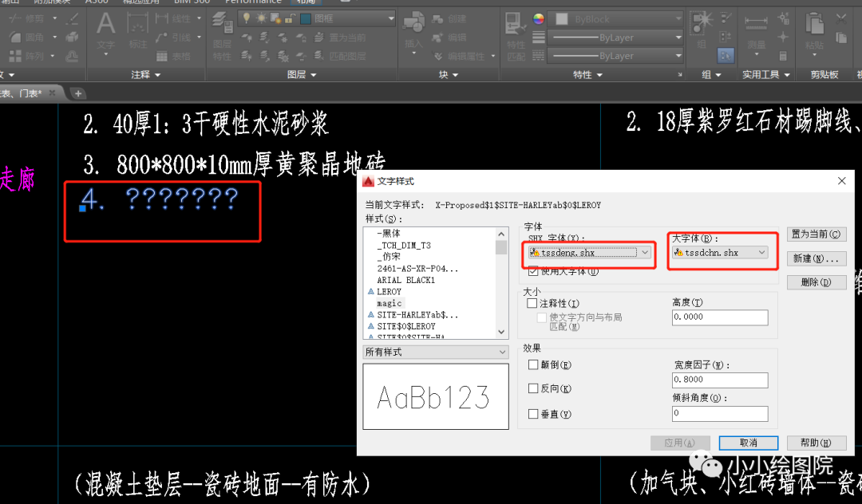Expand the 特性 ribbon panel
This screenshot has width=862, height=504.
coord(587,75)
